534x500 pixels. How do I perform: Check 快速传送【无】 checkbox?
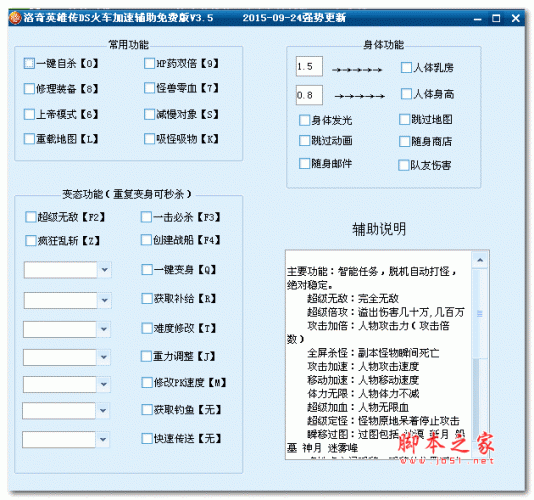point(147,438)
